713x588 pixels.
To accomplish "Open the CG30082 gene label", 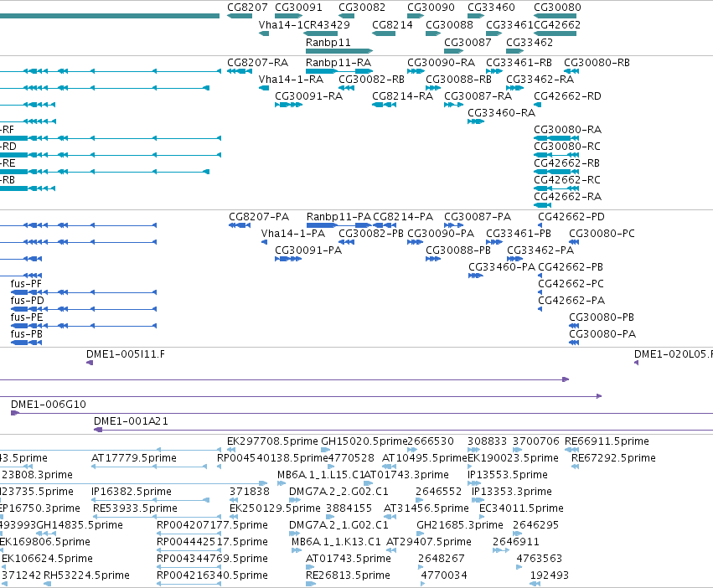I will [362, 8].
